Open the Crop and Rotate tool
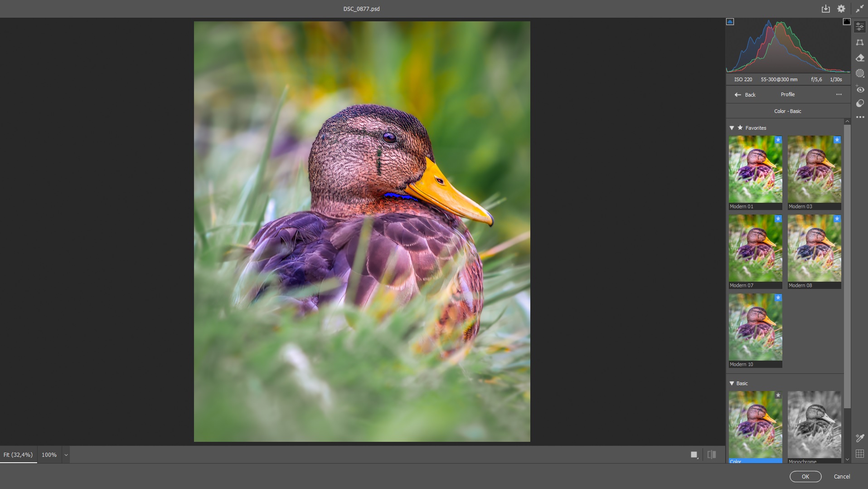This screenshot has width=868, height=489. coord(860,42)
